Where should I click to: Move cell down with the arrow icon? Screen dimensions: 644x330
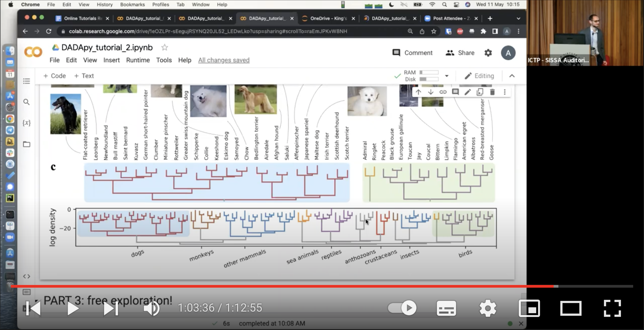[x=431, y=92]
